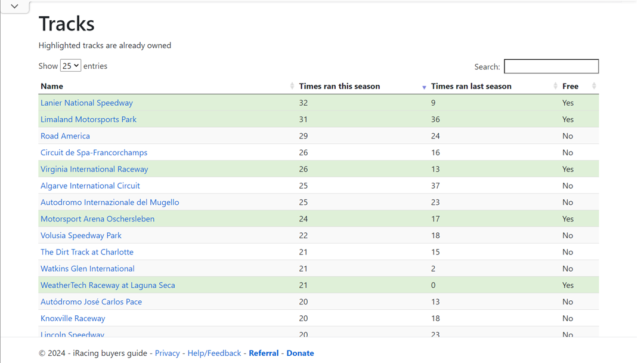The height and width of the screenshot is (363, 644).
Task: Open Watkins Glen International link
Action: [87, 269]
